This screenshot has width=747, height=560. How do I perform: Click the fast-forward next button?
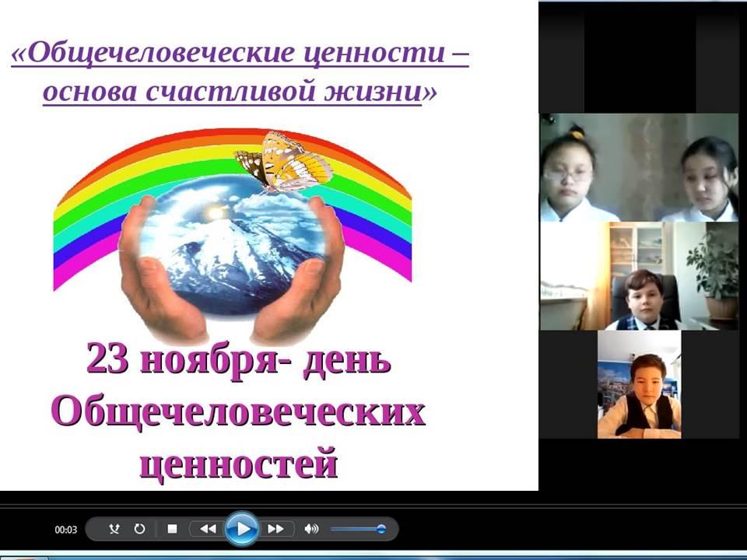coord(276,529)
